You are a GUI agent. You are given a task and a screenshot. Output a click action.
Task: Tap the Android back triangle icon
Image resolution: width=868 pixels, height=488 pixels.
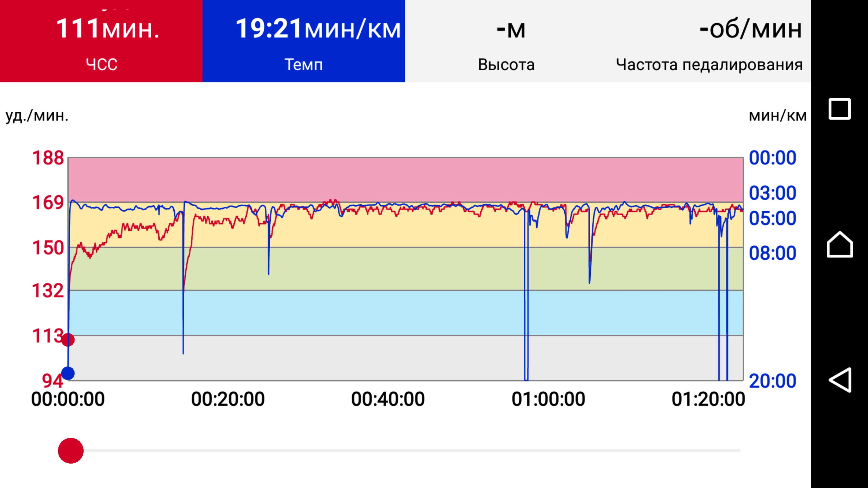point(839,380)
